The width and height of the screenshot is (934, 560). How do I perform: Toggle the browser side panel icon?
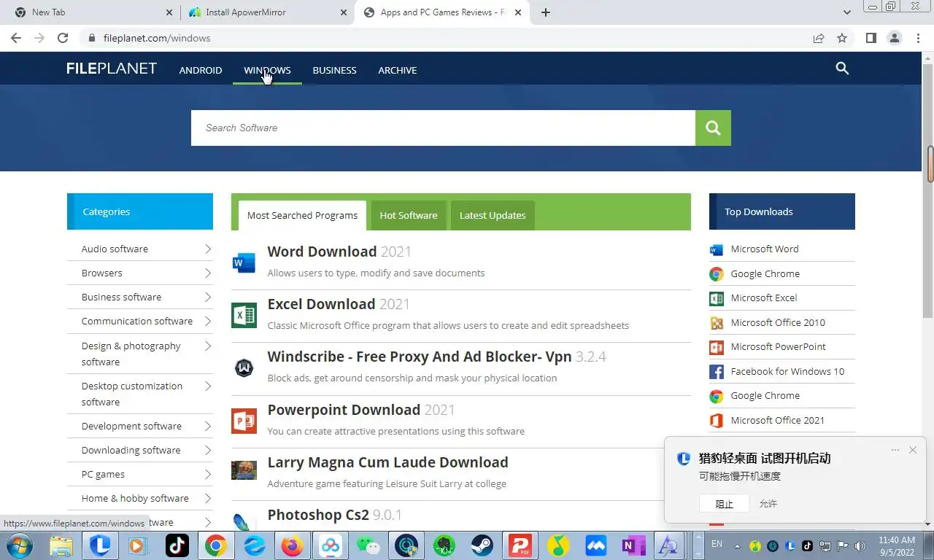[x=871, y=38]
